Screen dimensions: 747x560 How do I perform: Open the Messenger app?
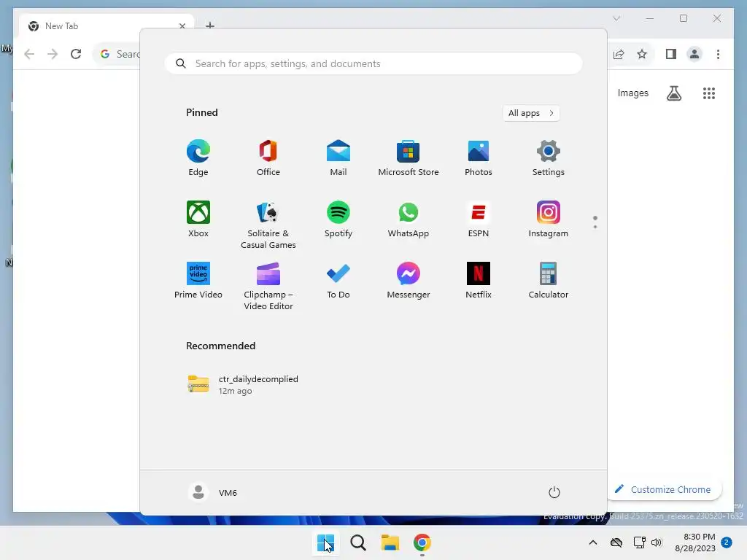(x=409, y=281)
